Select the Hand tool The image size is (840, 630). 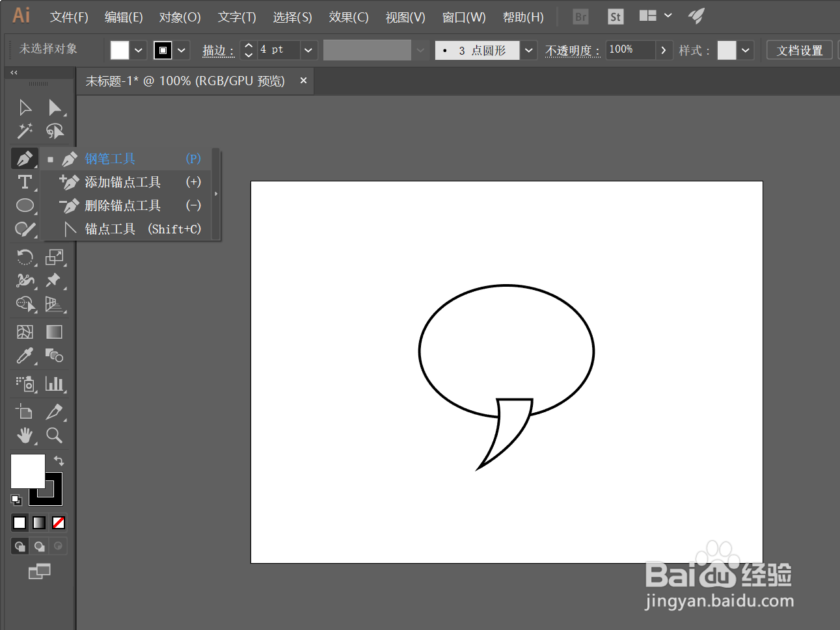[25, 435]
